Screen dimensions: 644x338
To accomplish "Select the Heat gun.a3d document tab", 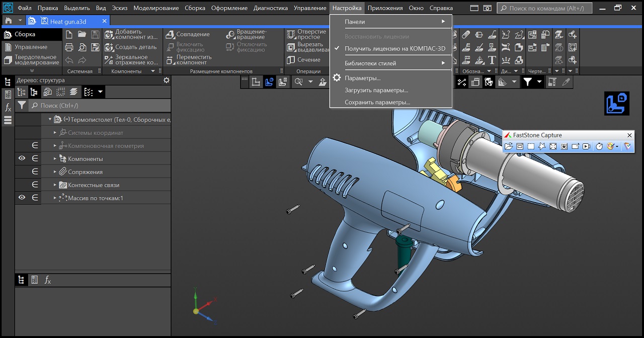I will click(68, 21).
